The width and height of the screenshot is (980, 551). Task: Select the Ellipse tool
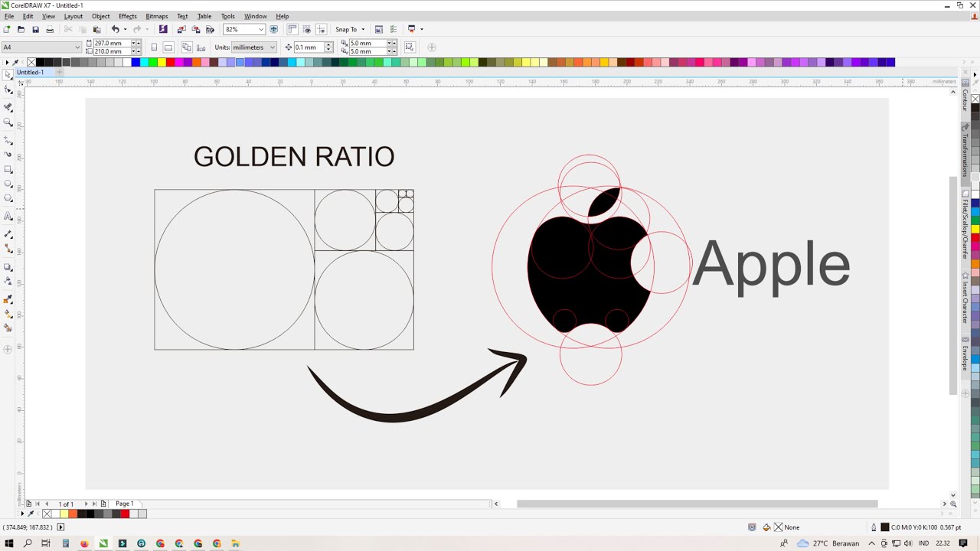point(8,184)
